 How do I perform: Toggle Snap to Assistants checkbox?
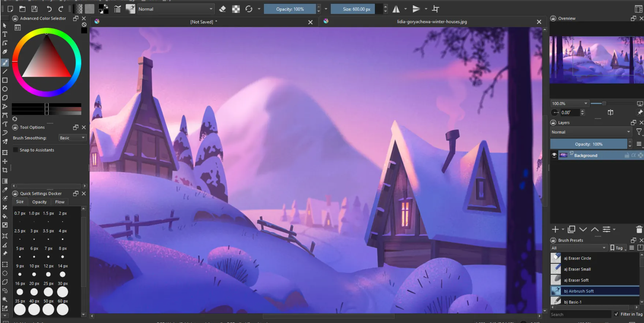click(x=16, y=149)
